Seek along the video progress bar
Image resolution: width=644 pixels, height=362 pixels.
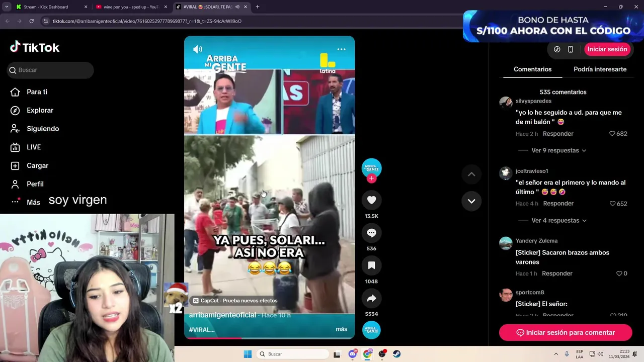pyautogui.click(x=269, y=338)
